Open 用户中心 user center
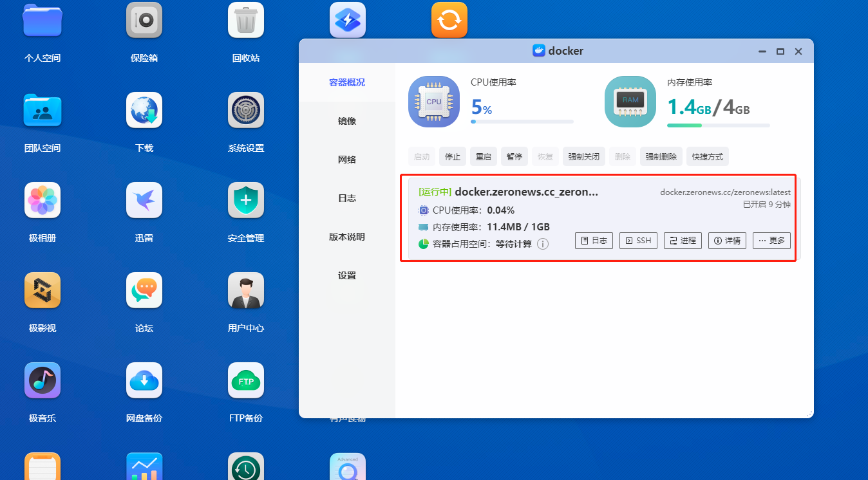Screen dimensions: 868x480 [x=246, y=290]
